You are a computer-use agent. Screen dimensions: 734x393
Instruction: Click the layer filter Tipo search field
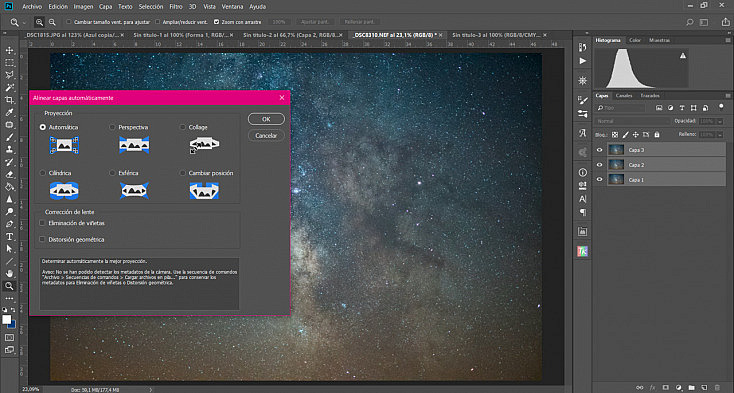click(621, 108)
